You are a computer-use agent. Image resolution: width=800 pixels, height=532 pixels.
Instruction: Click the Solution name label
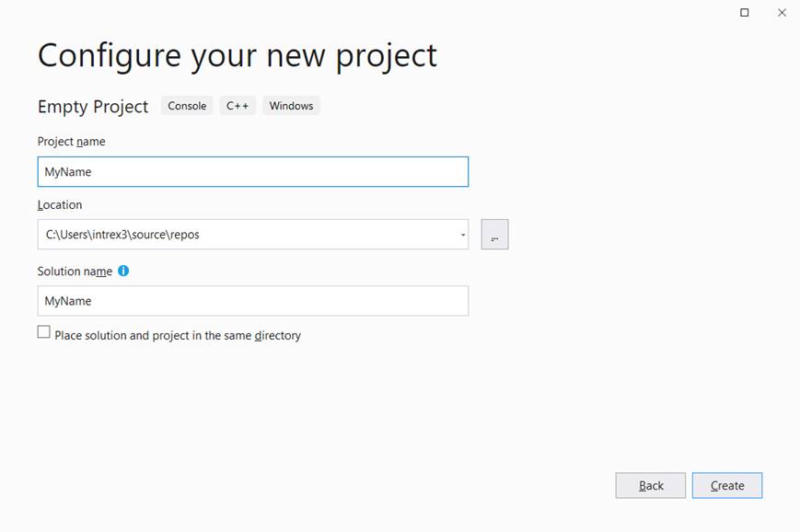click(x=75, y=272)
